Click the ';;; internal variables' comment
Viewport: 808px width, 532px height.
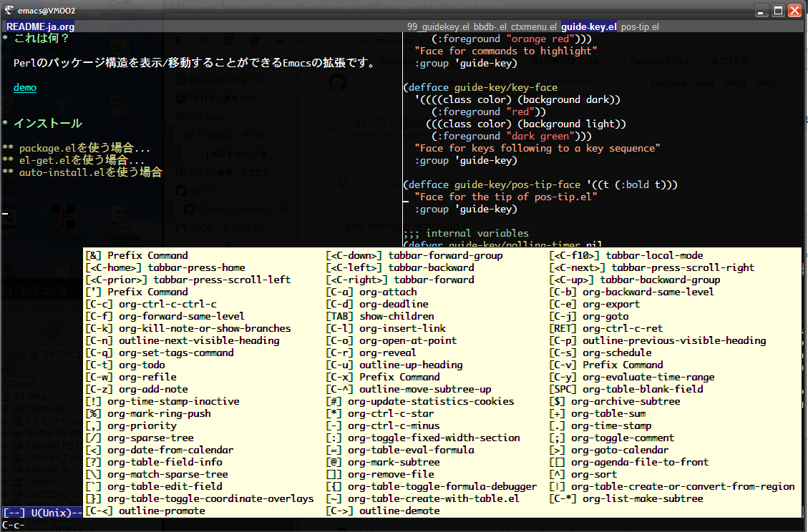click(466, 233)
